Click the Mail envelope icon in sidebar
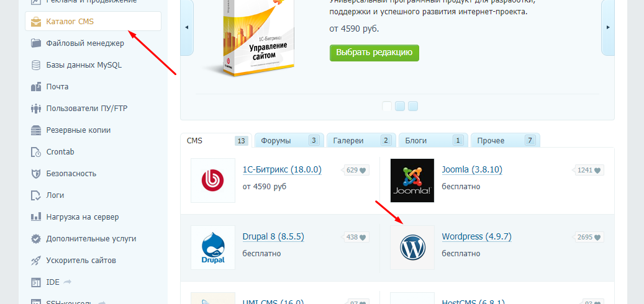 tap(35, 87)
